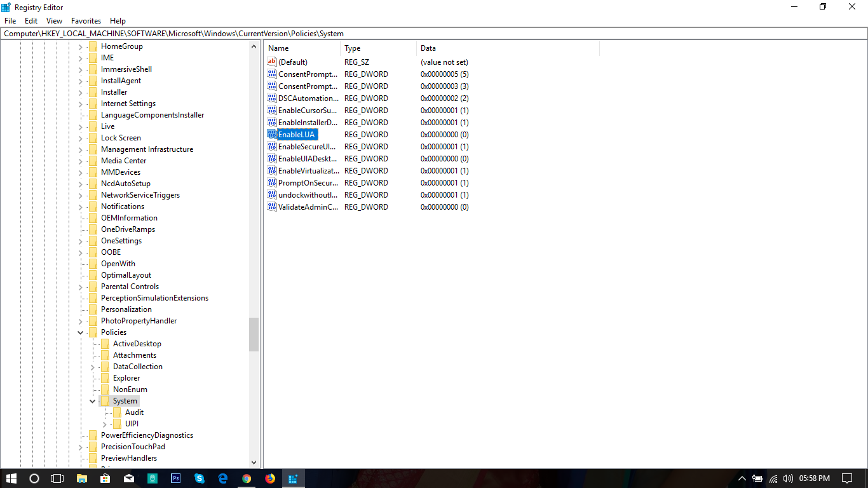Click the DWORD icon beside PromptOnSecur value
Viewport: 868px width, 488px height.
click(x=272, y=183)
